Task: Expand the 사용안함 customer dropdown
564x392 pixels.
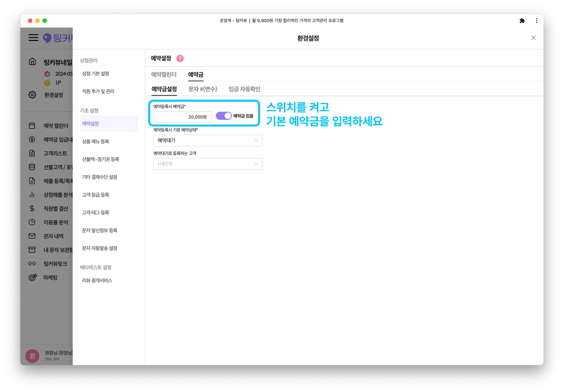Action: point(208,164)
